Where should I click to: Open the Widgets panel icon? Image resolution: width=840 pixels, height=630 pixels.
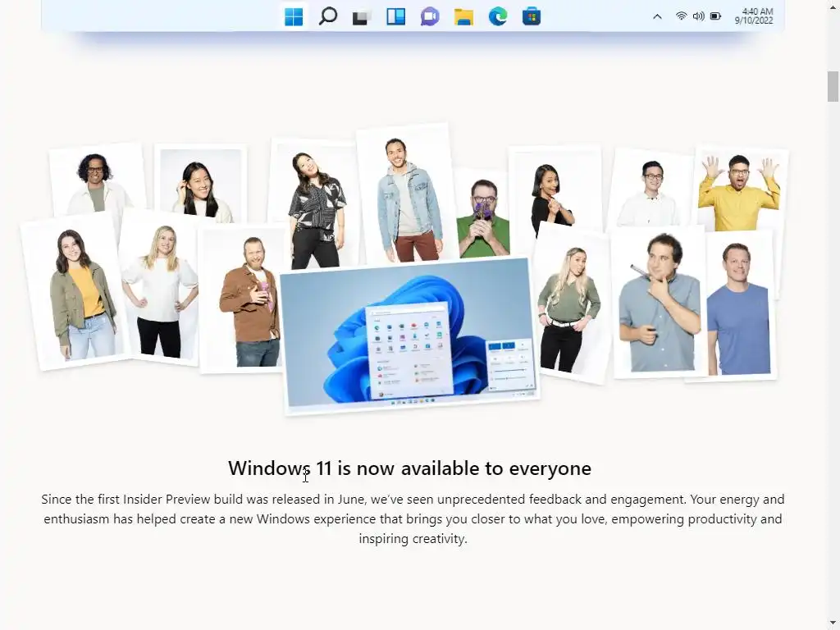(395, 16)
